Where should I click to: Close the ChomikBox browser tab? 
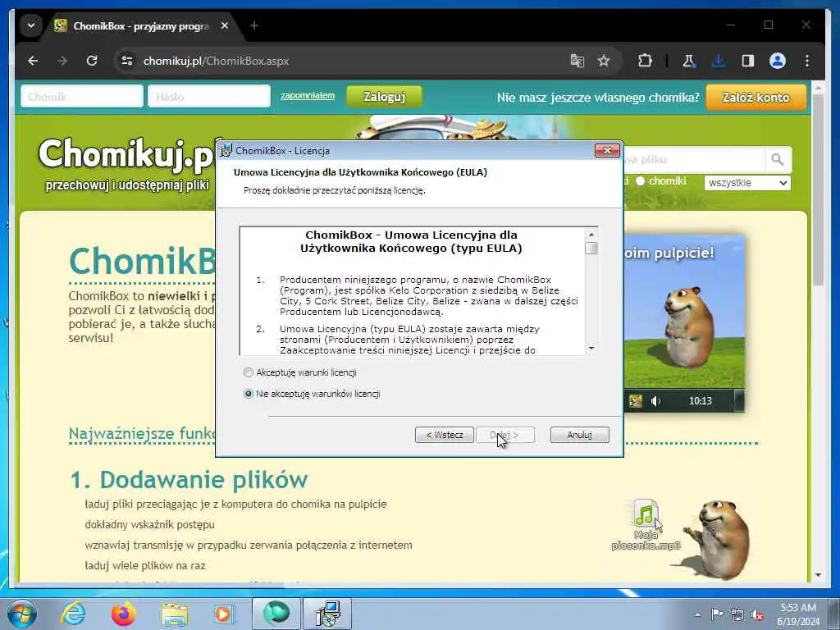click(225, 25)
